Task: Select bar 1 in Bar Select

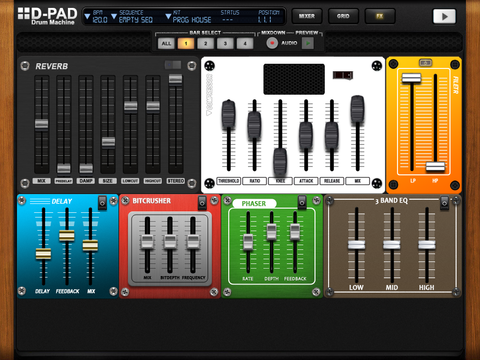Action: (x=186, y=43)
